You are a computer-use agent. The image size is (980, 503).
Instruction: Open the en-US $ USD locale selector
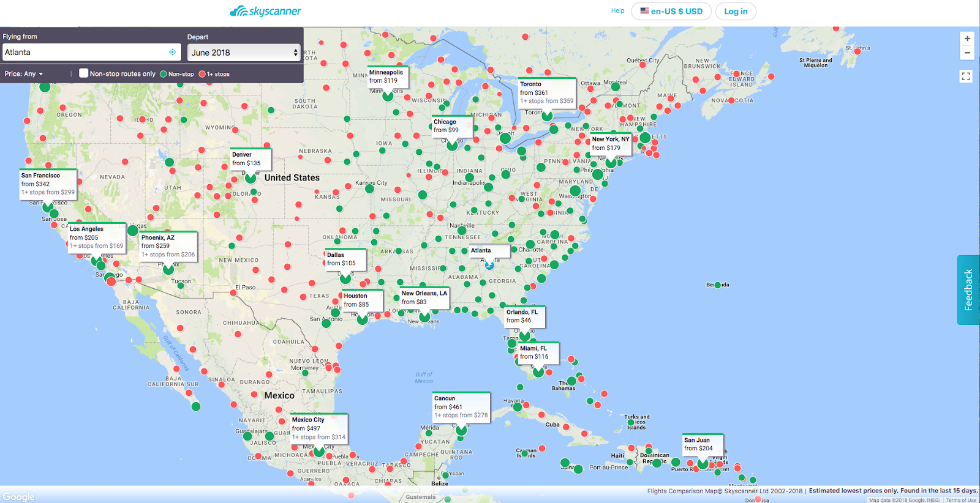tap(671, 11)
